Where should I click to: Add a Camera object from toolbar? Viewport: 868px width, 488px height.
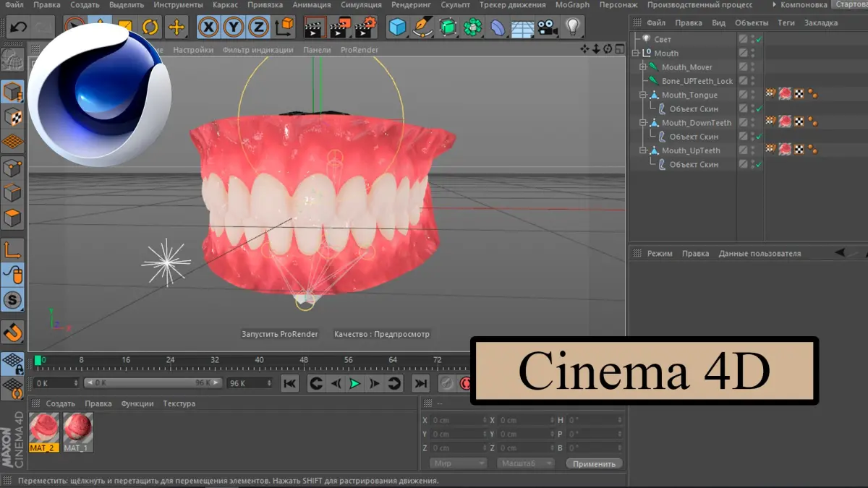(x=548, y=27)
